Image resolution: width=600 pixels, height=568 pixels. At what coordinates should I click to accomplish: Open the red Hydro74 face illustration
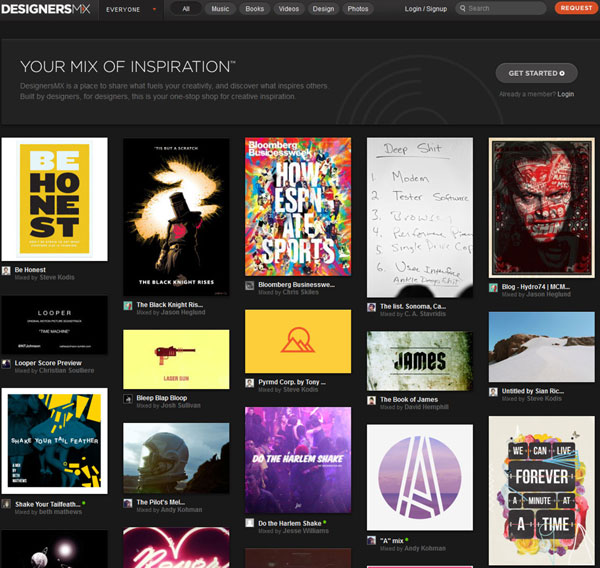point(541,208)
